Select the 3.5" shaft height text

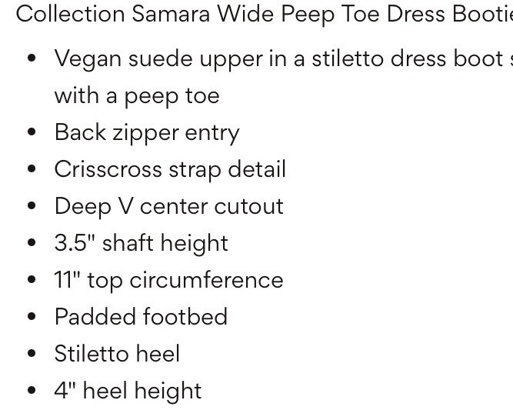pyautogui.click(x=141, y=243)
